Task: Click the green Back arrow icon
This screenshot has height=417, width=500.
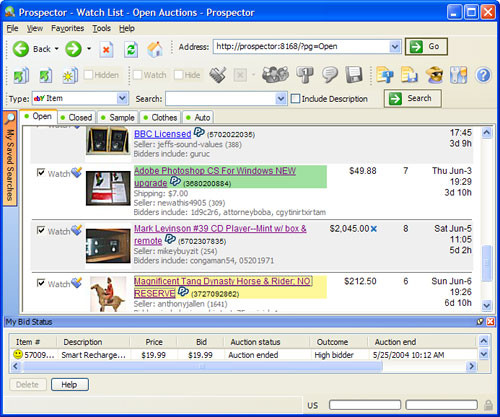Action: tap(21, 49)
